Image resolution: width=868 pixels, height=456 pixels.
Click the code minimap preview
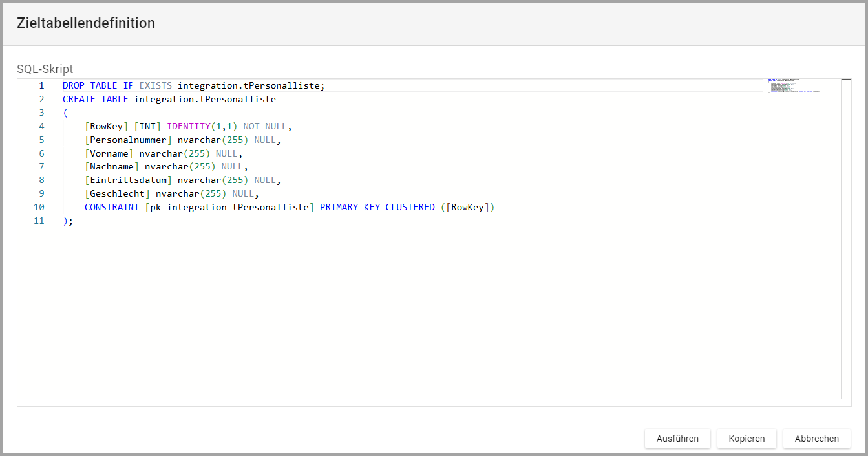[x=794, y=86]
